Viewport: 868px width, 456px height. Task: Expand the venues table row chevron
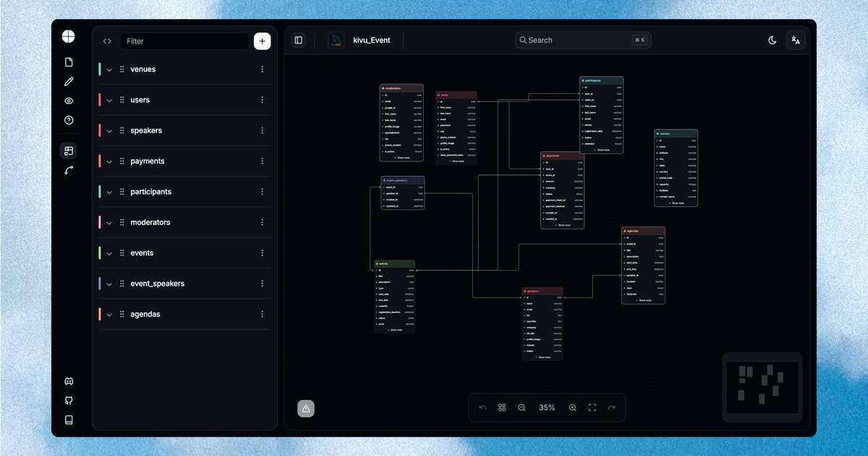(109, 69)
